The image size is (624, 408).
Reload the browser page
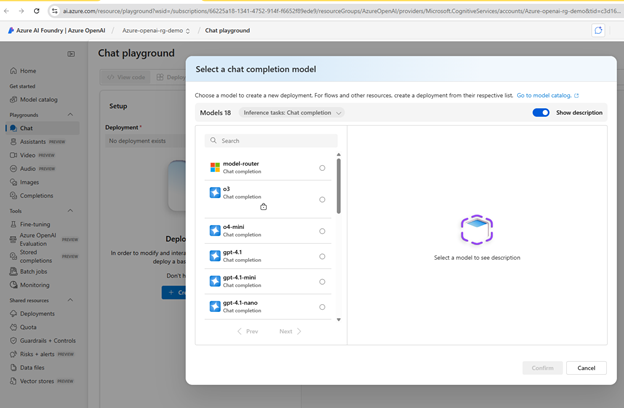click(x=36, y=11)
